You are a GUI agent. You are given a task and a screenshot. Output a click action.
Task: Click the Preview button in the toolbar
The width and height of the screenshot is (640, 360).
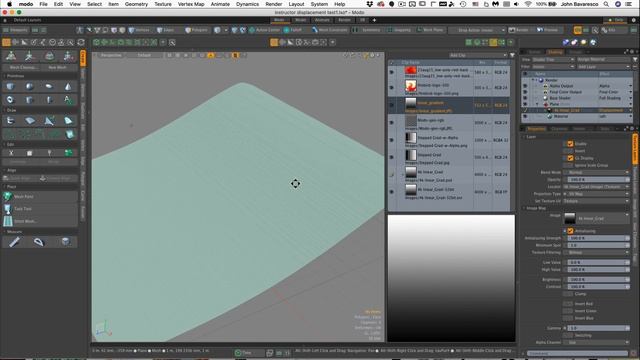pos(547,30)
